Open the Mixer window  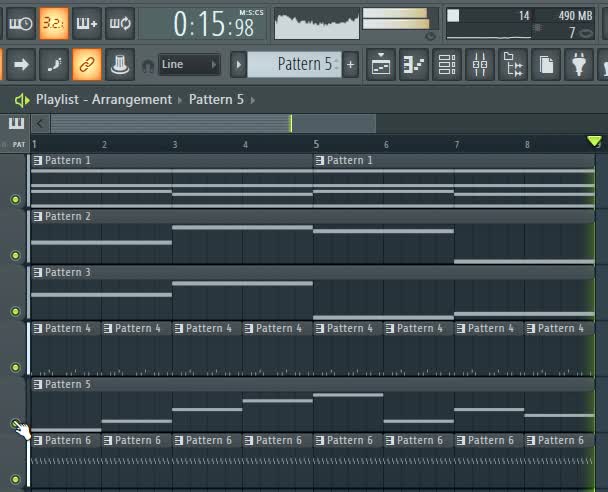coord(480,65)
